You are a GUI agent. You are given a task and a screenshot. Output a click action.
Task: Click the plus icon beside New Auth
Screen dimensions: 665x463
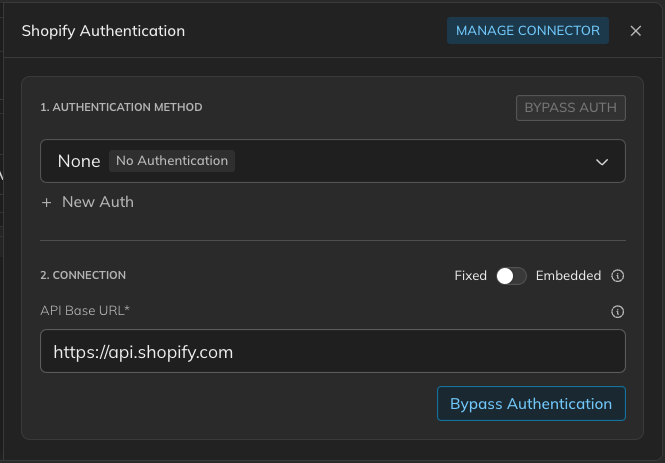click(x=46, y=203)
